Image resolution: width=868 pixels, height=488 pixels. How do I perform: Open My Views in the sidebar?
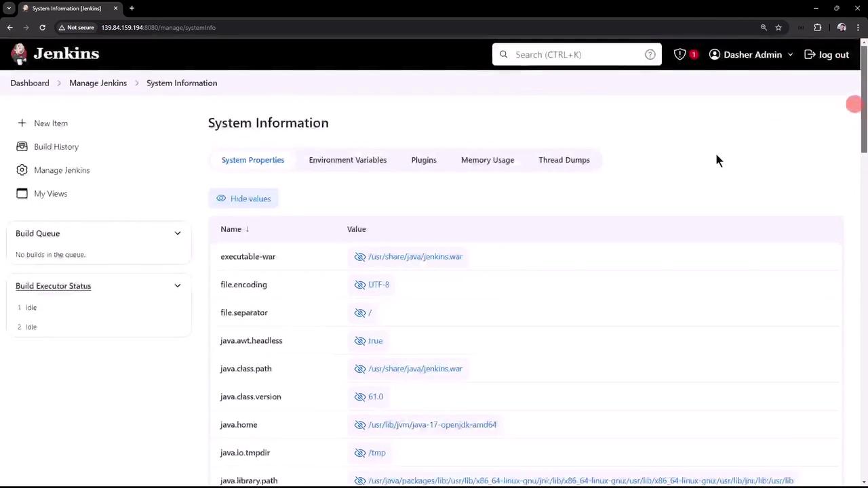click(x=50, y=194)
